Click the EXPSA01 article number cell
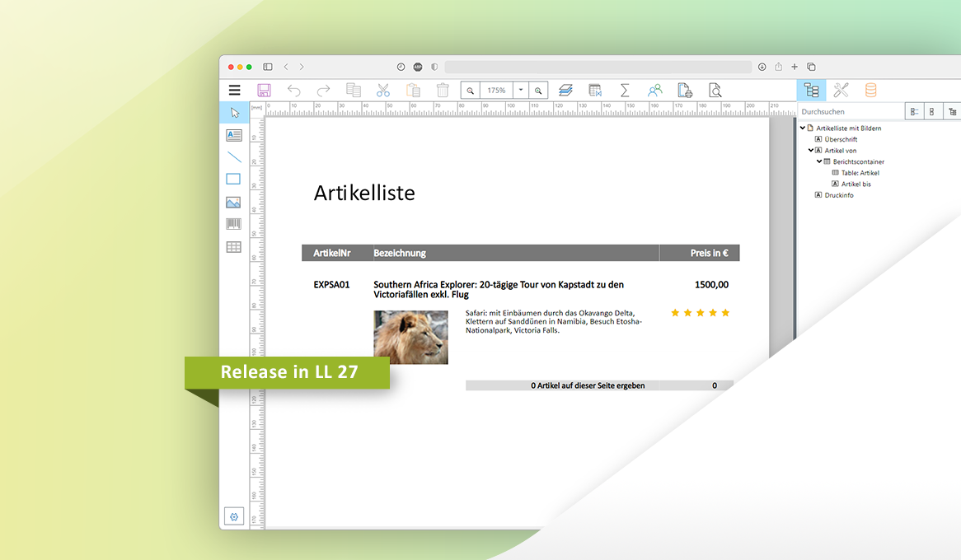 (331, 284)
